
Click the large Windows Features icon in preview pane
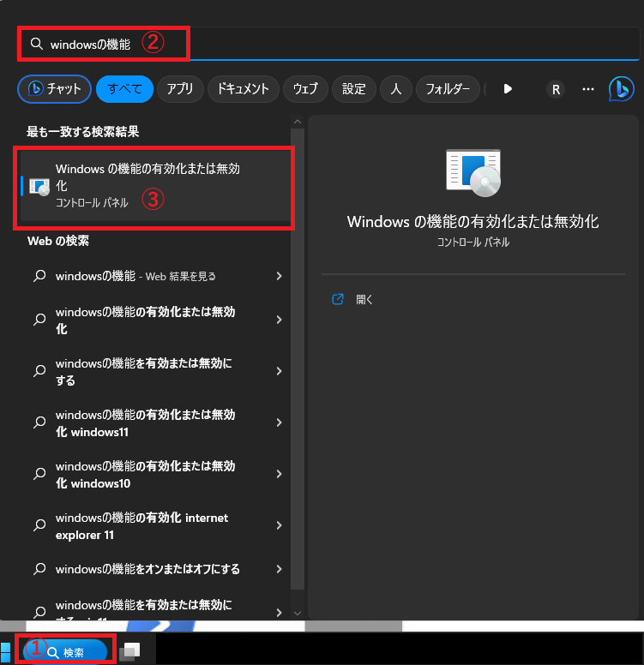(x=473, y=172)
